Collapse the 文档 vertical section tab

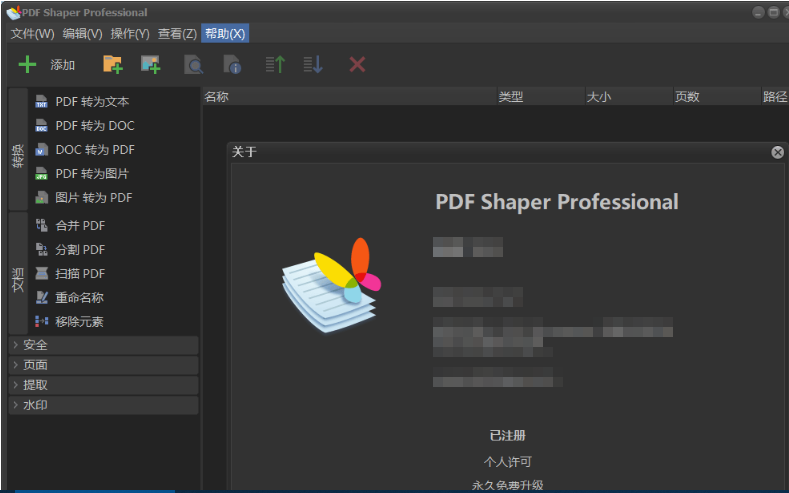18,273
